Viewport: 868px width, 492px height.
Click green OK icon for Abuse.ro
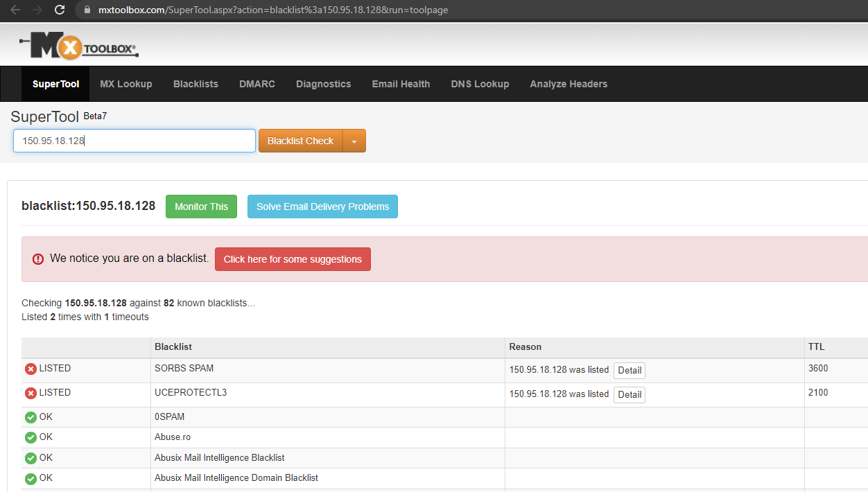point(31,438)
